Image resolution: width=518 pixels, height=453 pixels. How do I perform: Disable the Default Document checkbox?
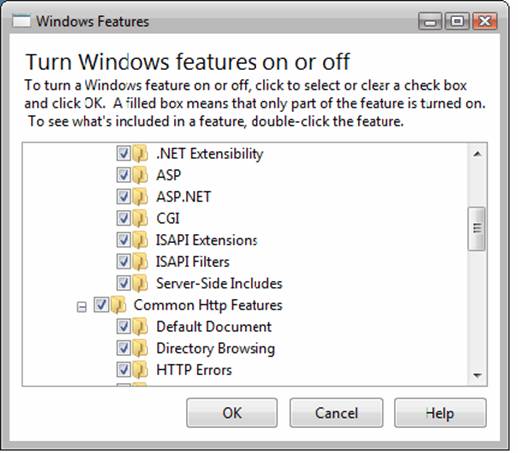(123, 327)
